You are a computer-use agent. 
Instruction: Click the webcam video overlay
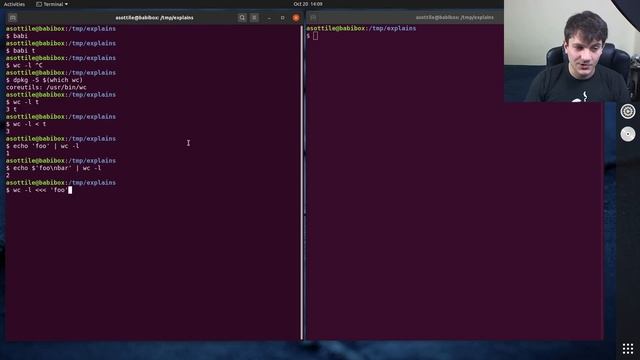click(x=572, y=51)
